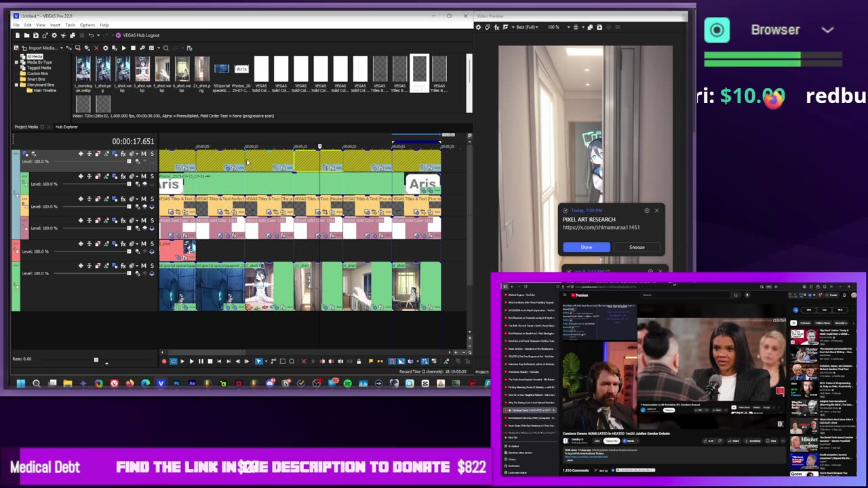Open Discord from the taskbar
Screen dimensions: 868x488
tap(270, 383)
